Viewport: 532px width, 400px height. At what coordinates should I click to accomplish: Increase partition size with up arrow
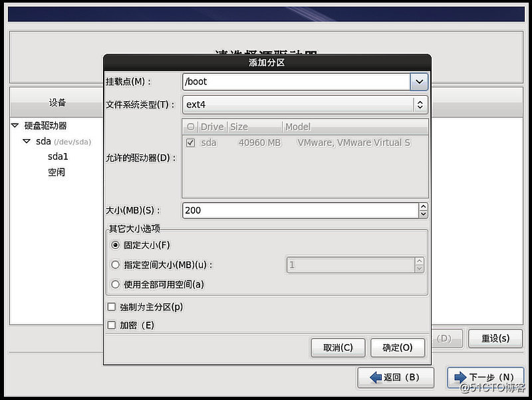pos(423,206)
